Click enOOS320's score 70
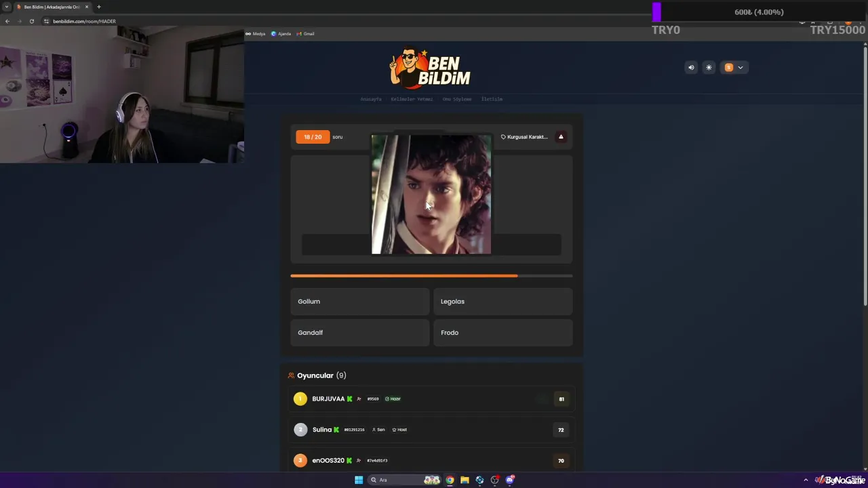The width and height of the screenshot is (868, 488). click(x=561, y=461)
